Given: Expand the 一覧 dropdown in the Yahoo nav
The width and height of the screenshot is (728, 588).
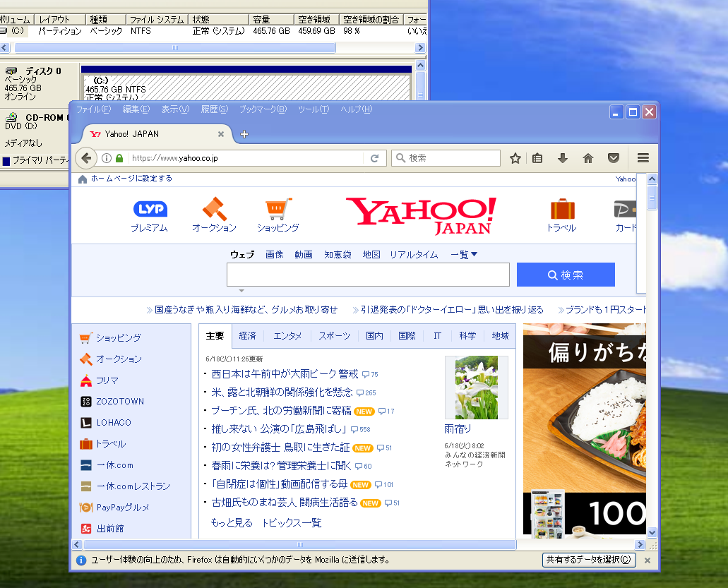Looking at the screenshot, I should (x=464, y=255).
